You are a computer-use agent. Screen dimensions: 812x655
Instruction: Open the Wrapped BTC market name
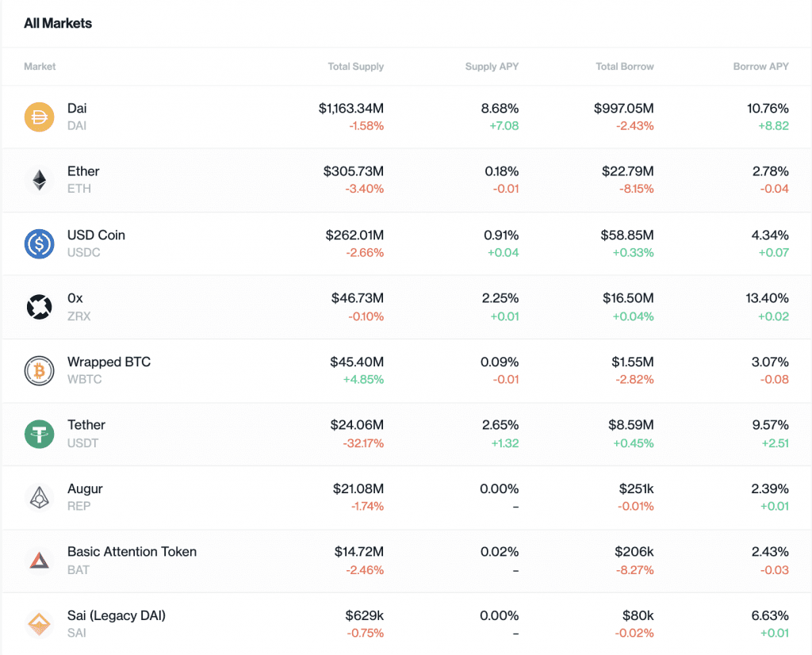coord(109,362)
